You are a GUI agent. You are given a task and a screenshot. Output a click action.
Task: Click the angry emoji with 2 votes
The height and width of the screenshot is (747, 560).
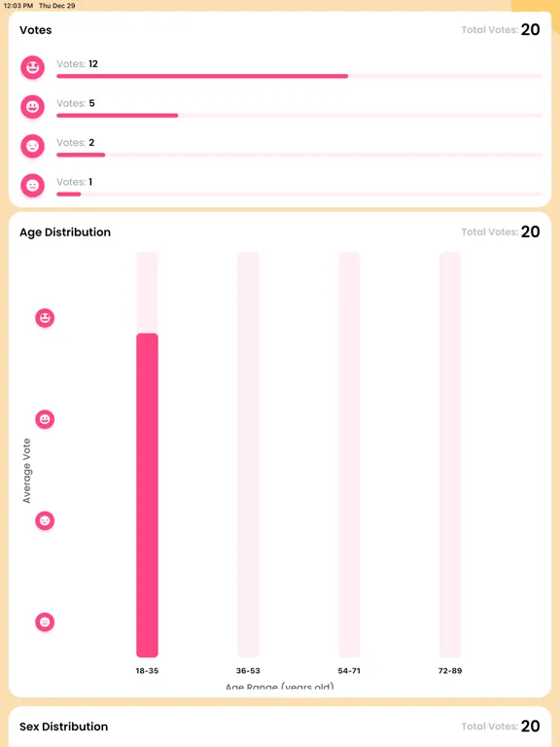32,146
